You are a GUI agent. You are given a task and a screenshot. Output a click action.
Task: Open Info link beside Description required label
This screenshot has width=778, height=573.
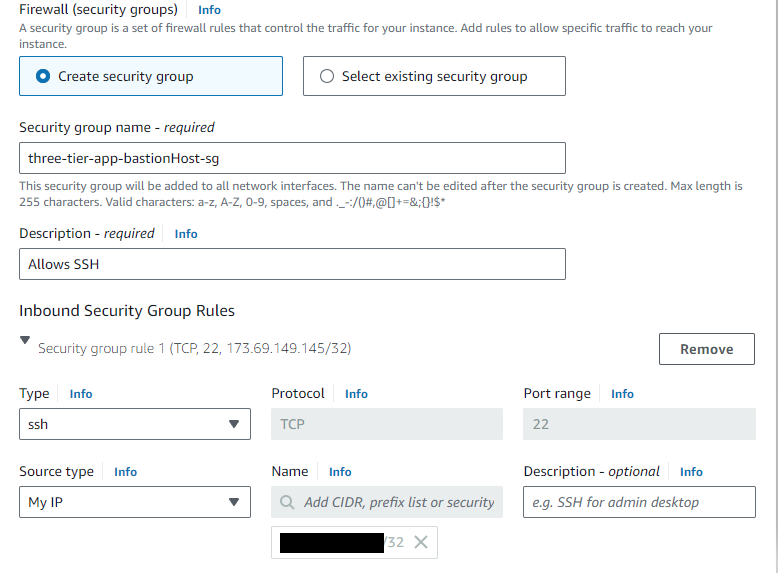(x=186, y=234)
